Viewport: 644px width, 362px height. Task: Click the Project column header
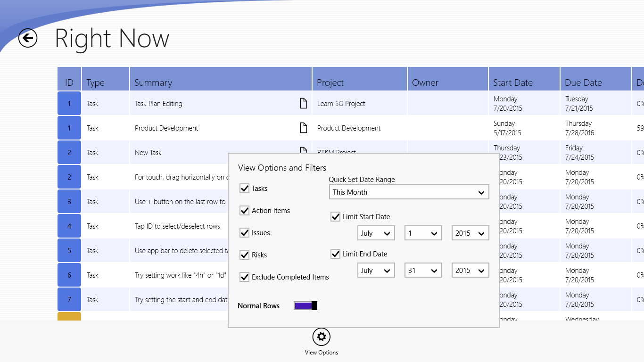click(360, 79)
